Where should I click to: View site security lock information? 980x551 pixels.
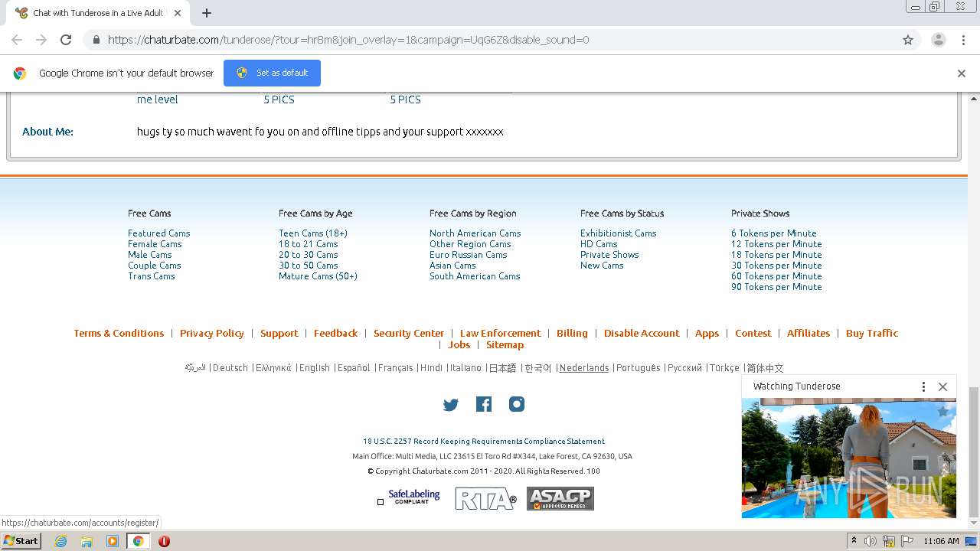coord(96,40)
